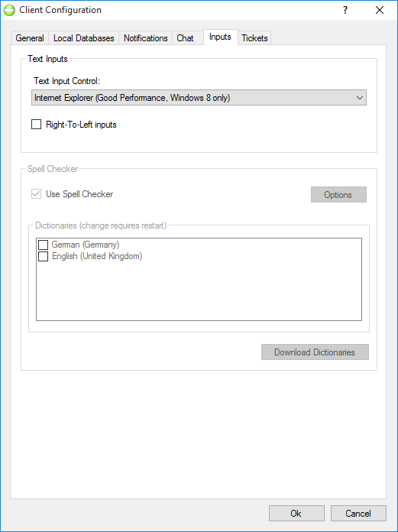Click the Download Dictionaries button
Viewport: 398px width, 532px height.
(x=315, y=352)
